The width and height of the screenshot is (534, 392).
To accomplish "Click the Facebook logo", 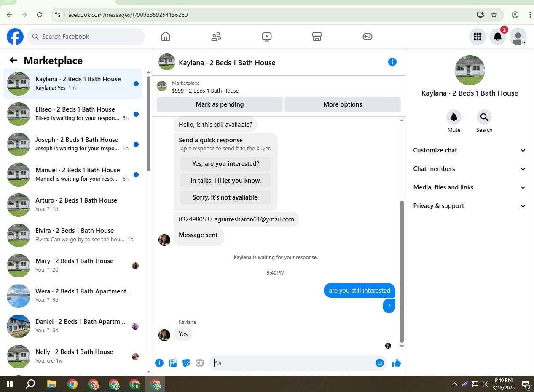I will (x=15, y=37).
